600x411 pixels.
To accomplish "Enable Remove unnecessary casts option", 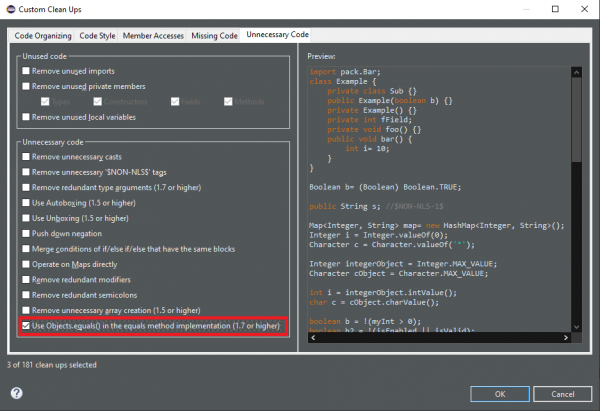I will [x=26, y=157].
